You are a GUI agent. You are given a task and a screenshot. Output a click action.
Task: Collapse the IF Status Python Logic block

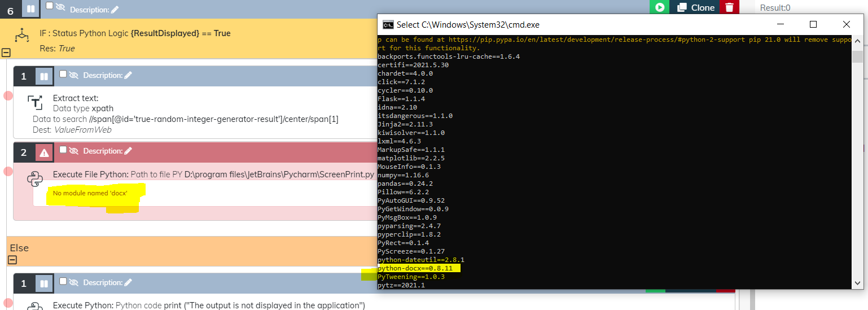tap(6, 53)
